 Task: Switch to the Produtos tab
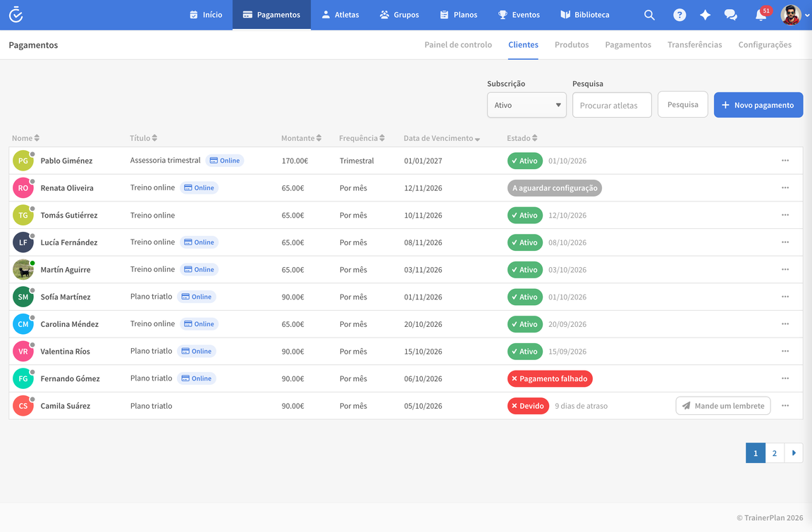(571, 44)
